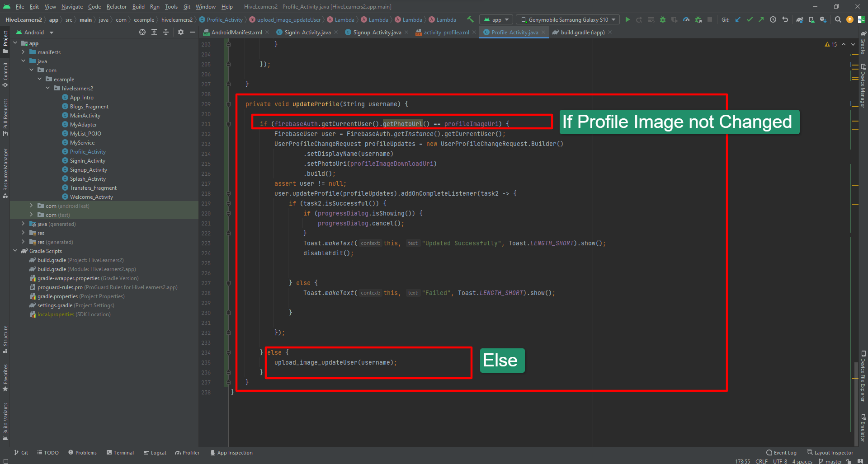Collapse the app module tree node

click(15, 43)
